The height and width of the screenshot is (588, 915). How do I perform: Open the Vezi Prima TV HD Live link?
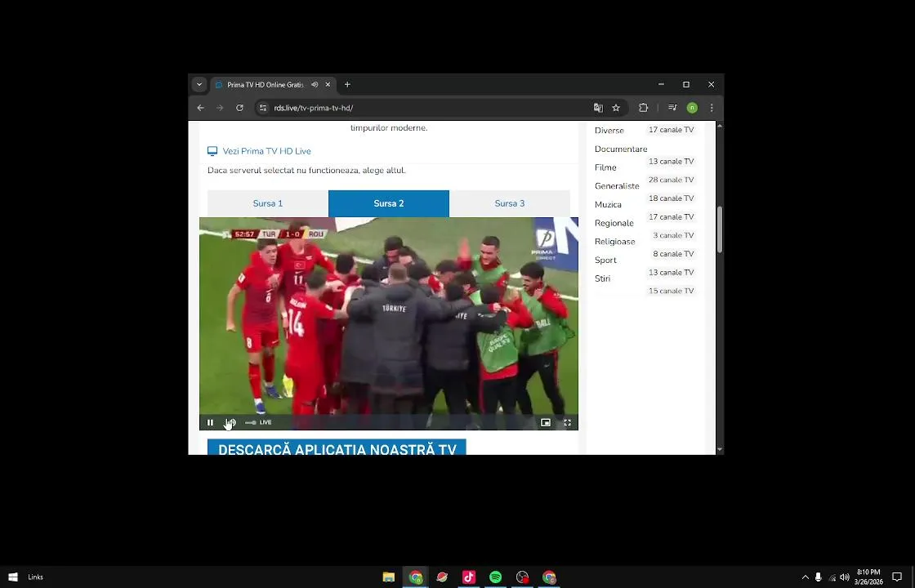pos(266,151)
